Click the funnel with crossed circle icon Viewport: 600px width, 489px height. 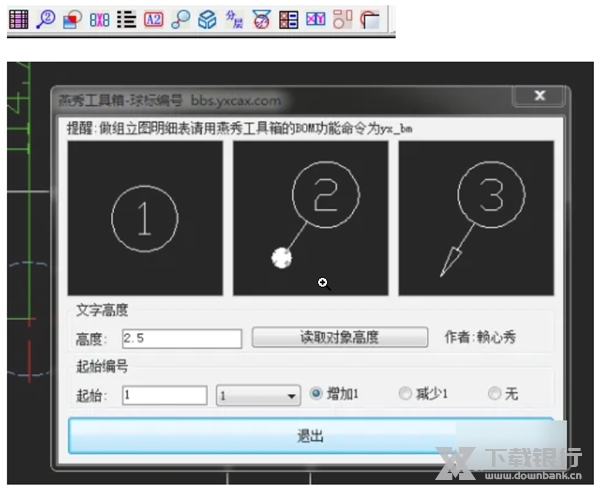(x=261, y=20)
